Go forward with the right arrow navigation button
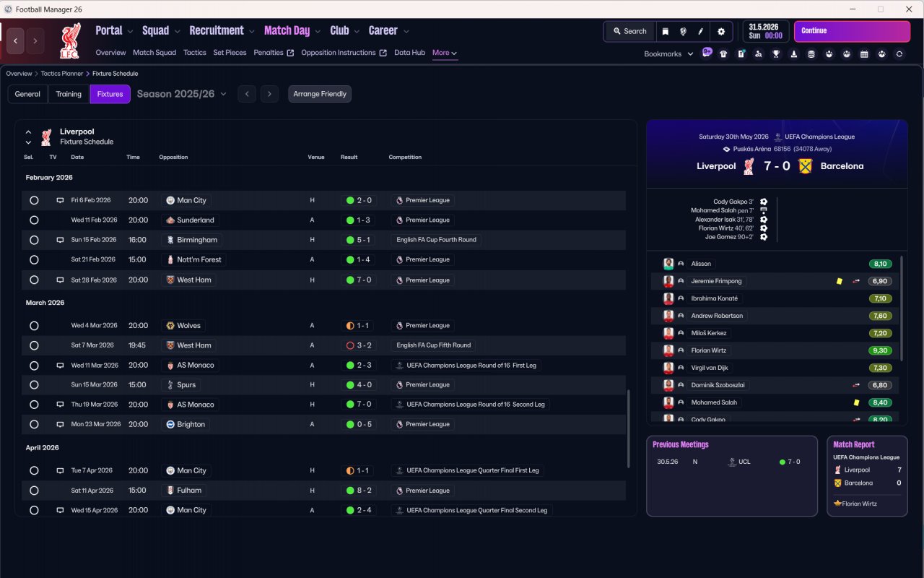Screen dimensions: 924x578 pyautogui.click(x=35, y=40)
